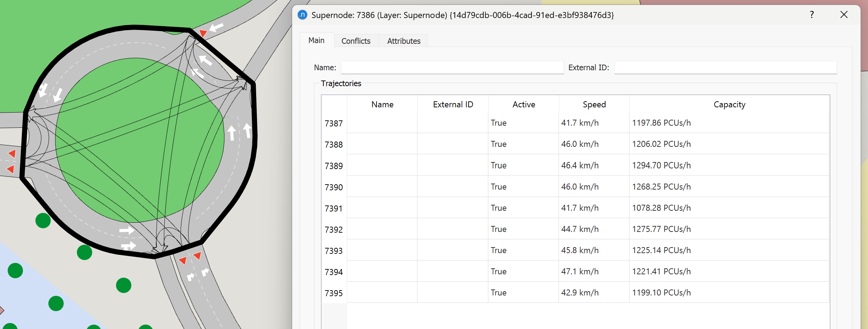Click the Aimsun Next logo in the title bar
Screen dimensions: 868x329
302,15
